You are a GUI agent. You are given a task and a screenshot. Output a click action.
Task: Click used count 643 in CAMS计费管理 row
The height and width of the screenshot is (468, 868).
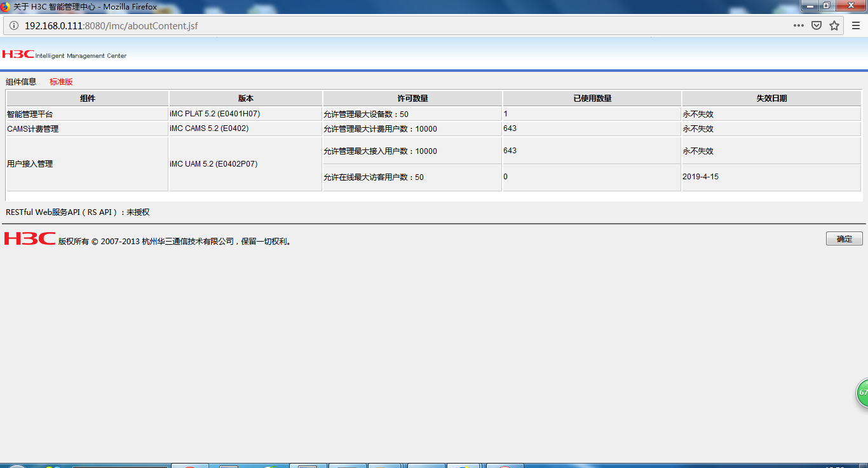pos(510,129)
